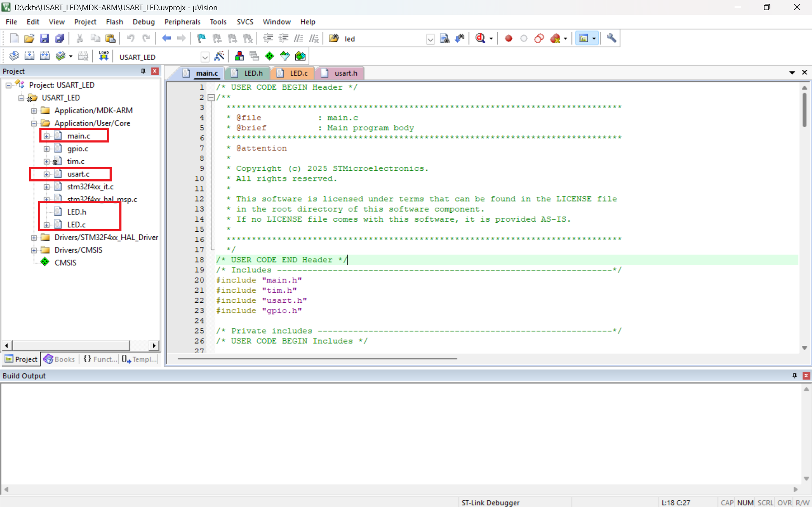Open Configuration with the wrench icon
This screenshot has width=812, height=507.
coord(611,38)
